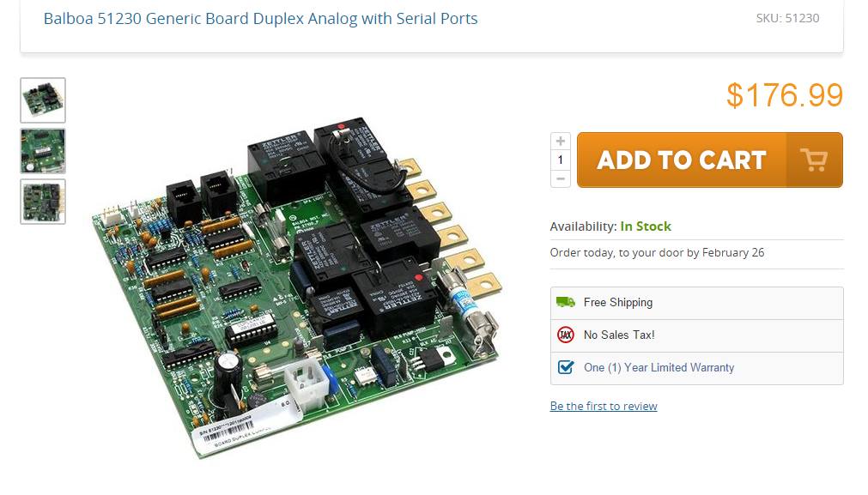Click the Balboa 51230 Generic Board product title
The width and height of the screenshot is (868, 495).
[x=261, y=18]
